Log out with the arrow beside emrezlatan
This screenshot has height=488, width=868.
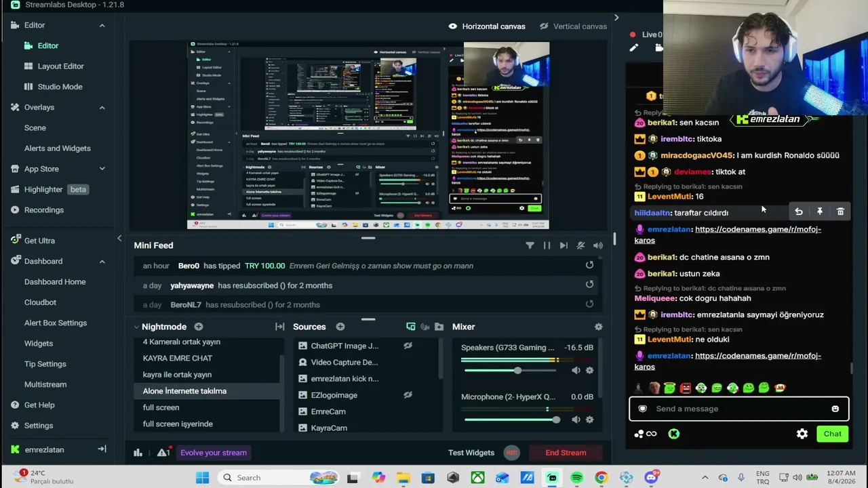pyautogui.click(x=102, y=449)
